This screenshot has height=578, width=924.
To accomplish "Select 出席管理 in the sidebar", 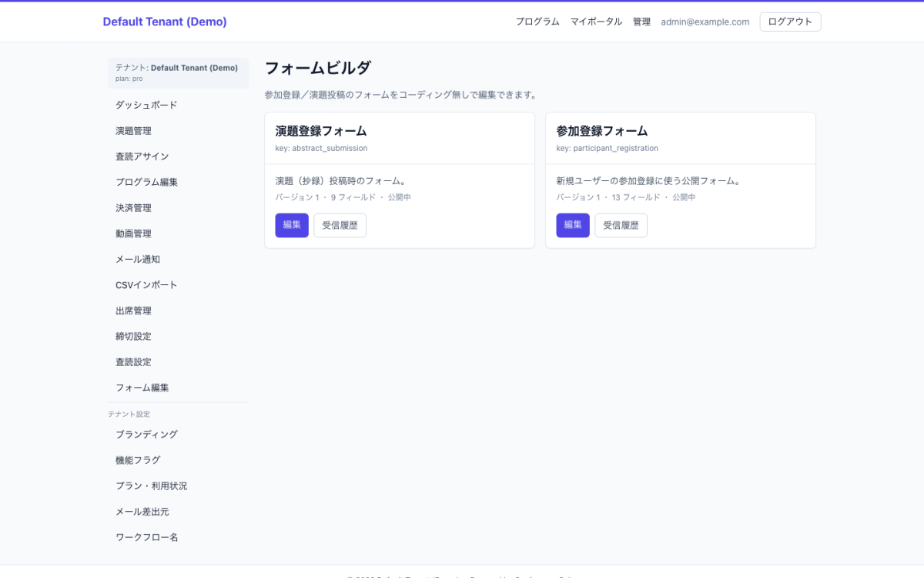I will pos(179,311).
